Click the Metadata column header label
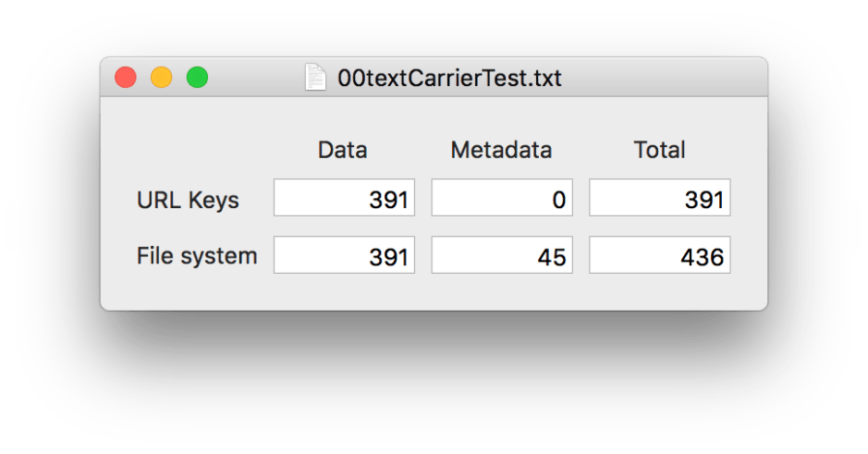 pos(501,150)
